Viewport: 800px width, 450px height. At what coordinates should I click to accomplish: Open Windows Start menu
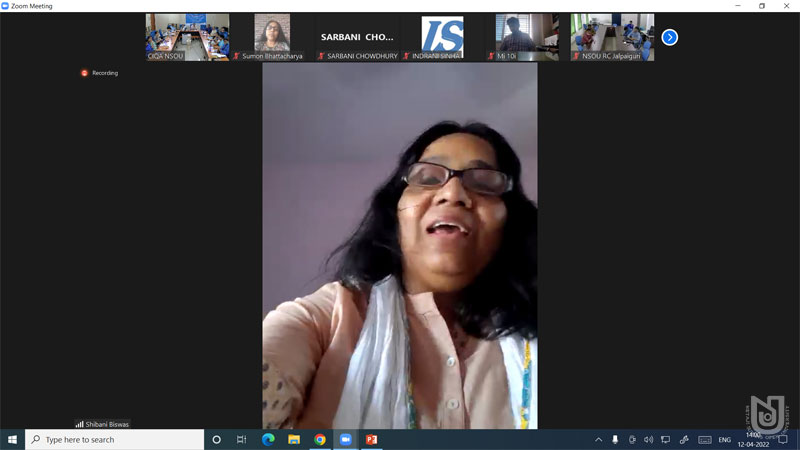point(12,439)
